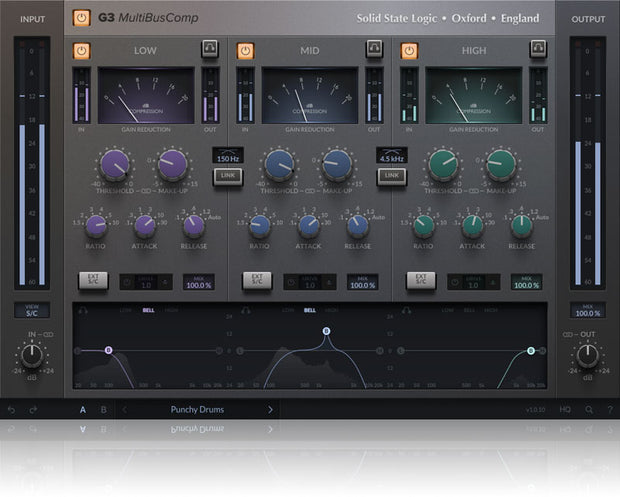Click the input IN gain knob
The image size is (620, 497).
32,355
